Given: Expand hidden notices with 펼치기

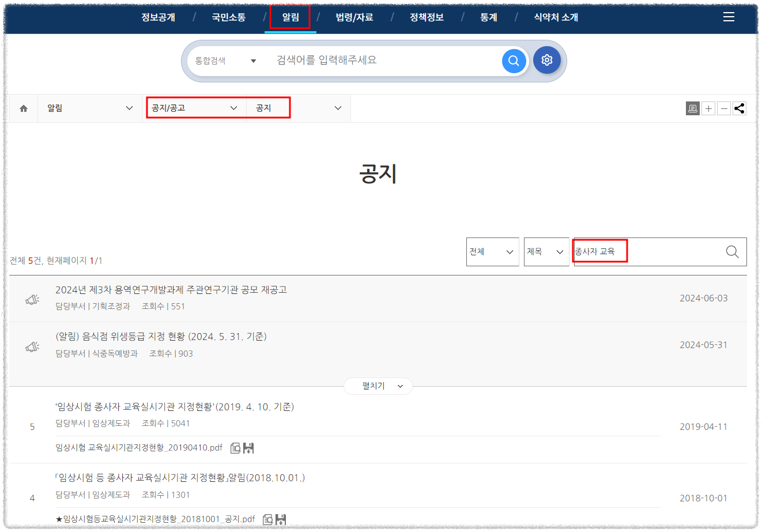Looking at the screenshot, I should [378, 386].
